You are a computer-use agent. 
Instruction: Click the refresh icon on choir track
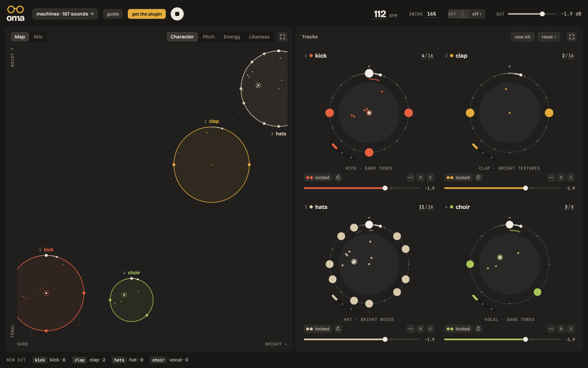click(x=478, y=329)
